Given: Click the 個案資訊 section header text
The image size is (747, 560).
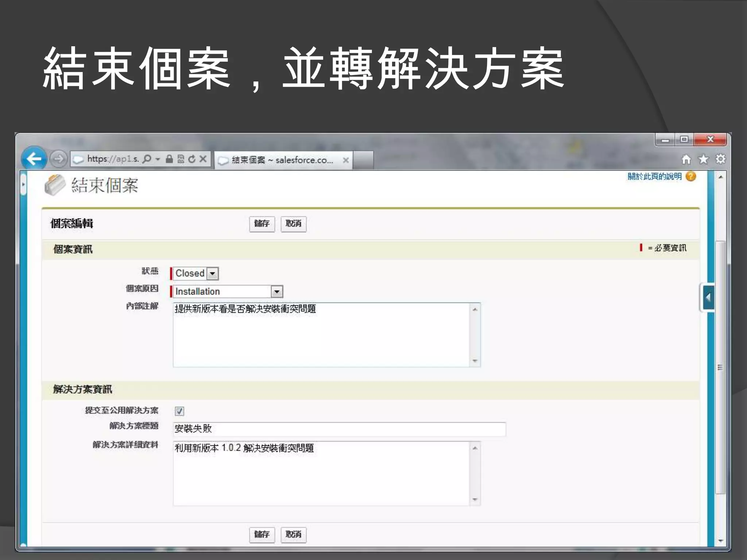Looking at the screenshot, I should [x=73, y=249].
